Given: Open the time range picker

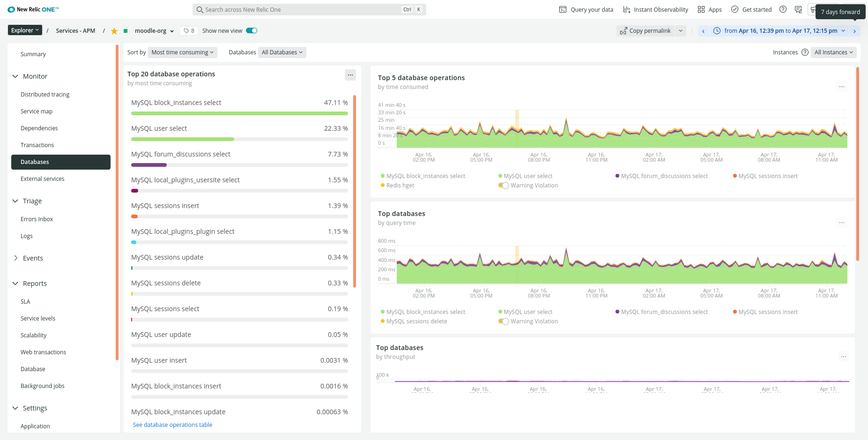Looking at the screenshot, I should (x=780, y=31).
